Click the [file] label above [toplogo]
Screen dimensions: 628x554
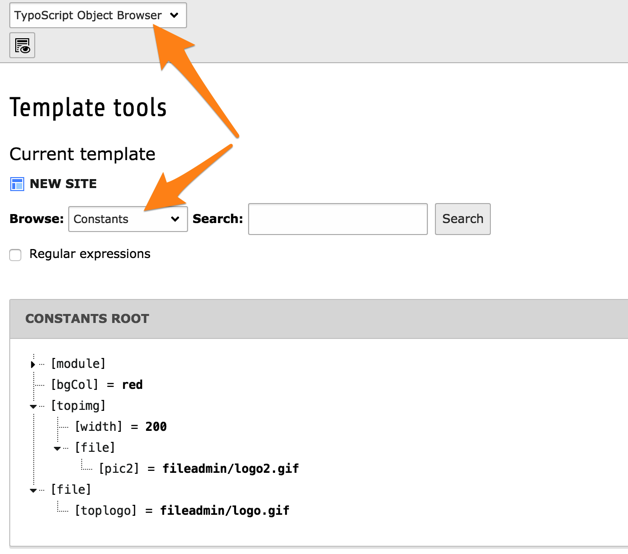point(71,490)
